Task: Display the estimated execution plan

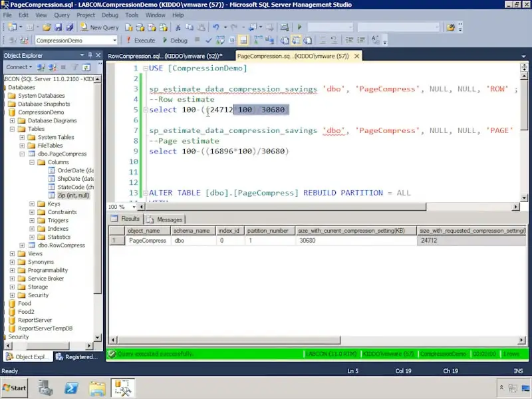Action: (x=220, y=41)
